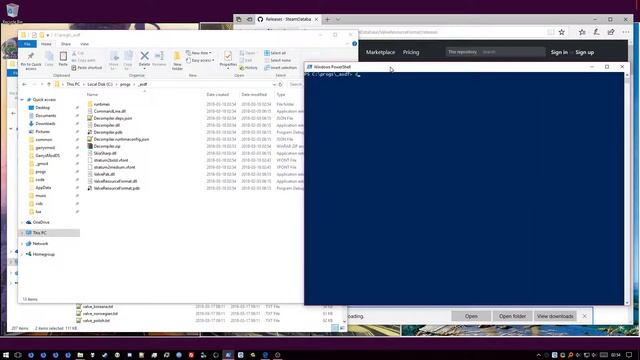Switch to the View ribbon tab
Image resolution: width=640 pixels, height=360 pixels.
tap(84, 44)
